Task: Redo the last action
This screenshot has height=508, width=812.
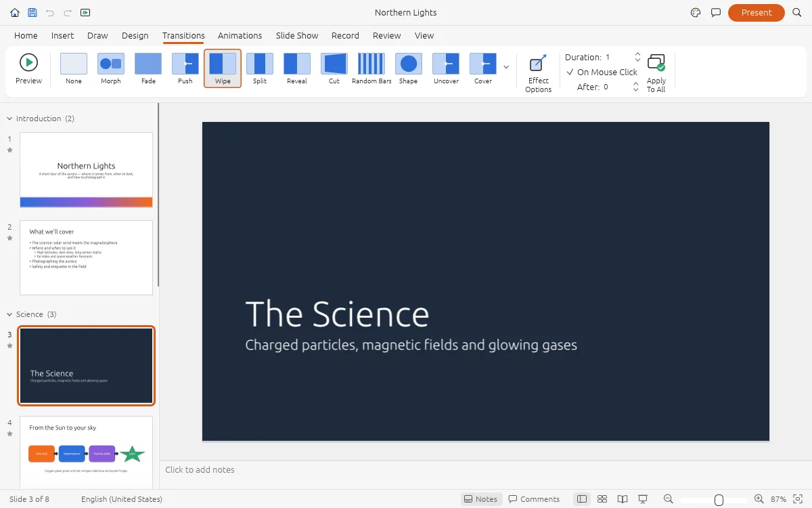Action: pos(68,12)
